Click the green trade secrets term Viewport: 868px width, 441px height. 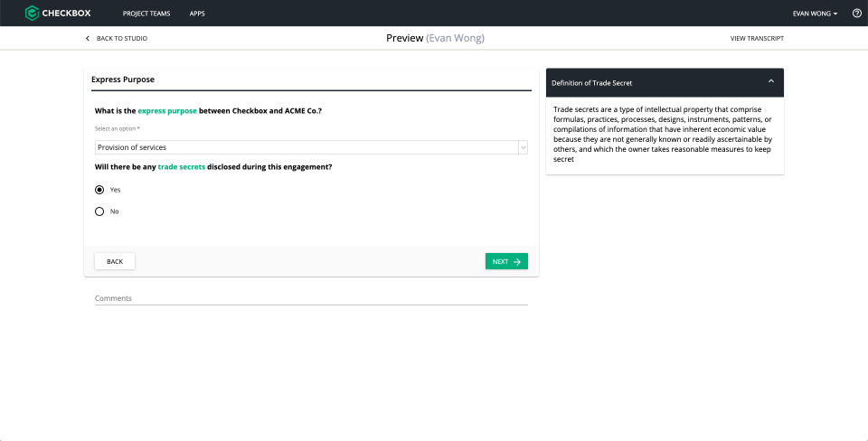[182, 167]
